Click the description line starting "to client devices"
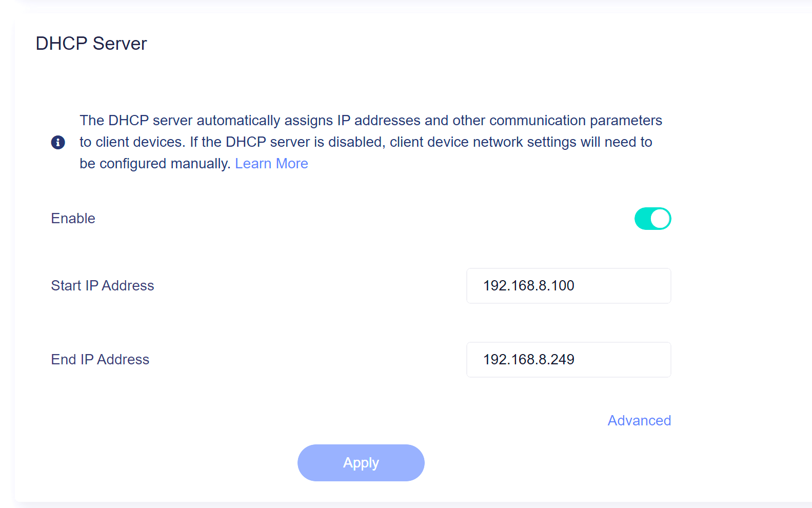The width and height of the screenshot is (812, 508). pos(365,142)
